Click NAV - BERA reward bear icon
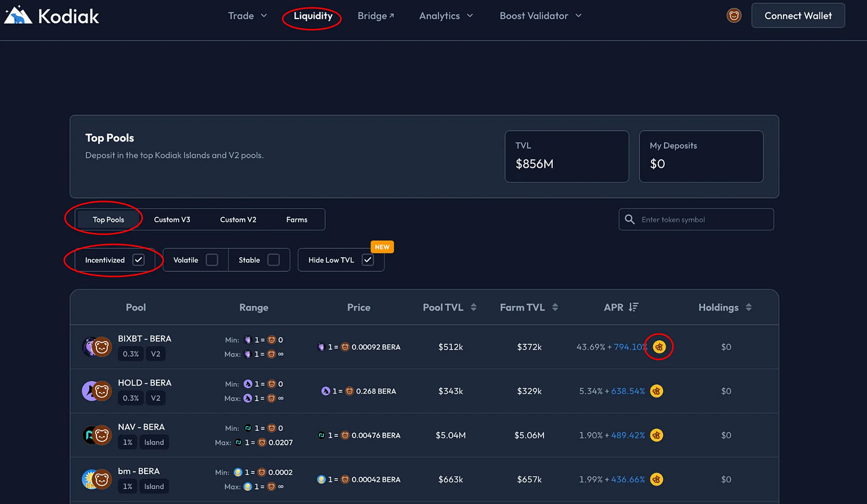Viewport: 867px width, 504px height. pos(657,435)
